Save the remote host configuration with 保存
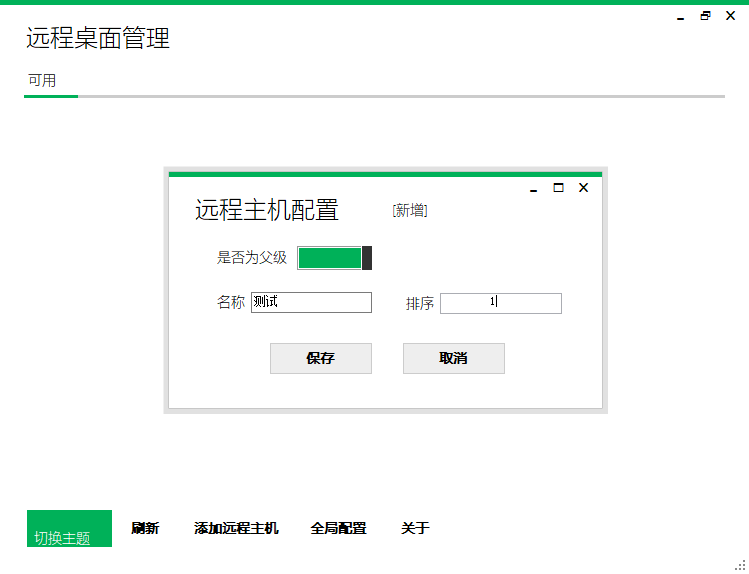This screenshot has height=574, width=749. pos(321,358)
